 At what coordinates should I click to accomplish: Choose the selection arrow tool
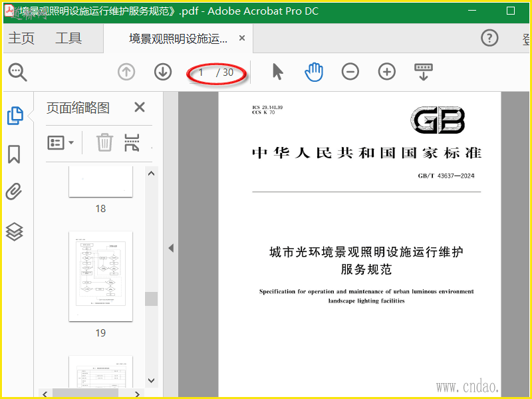[277, 72]
